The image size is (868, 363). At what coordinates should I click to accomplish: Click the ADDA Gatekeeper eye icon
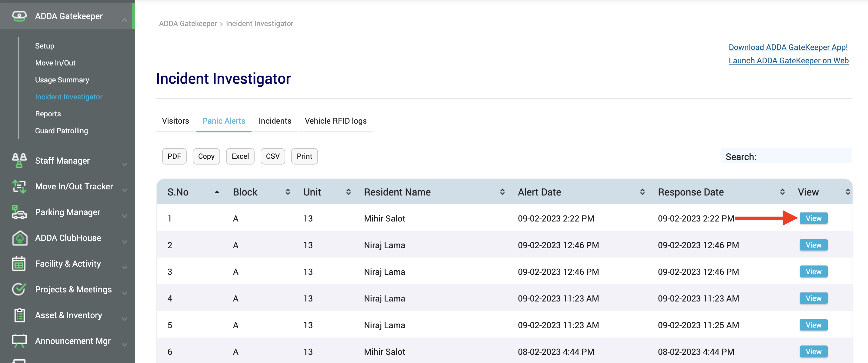point(19,16)
